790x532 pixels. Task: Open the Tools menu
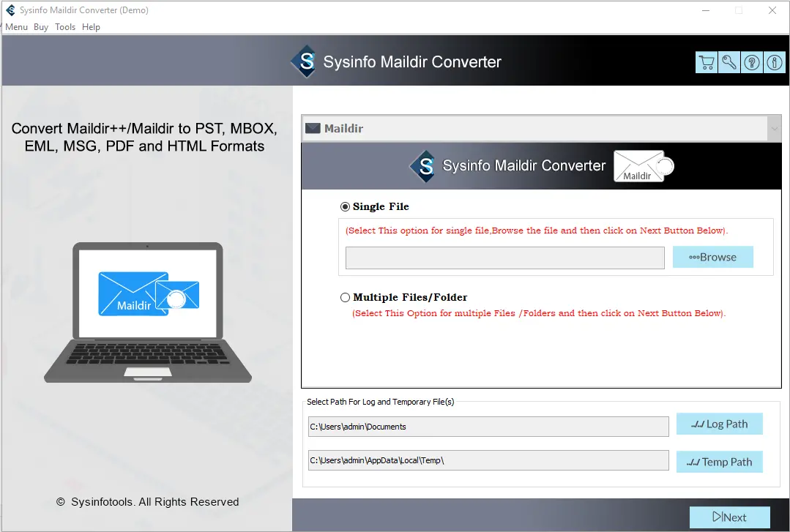click(x=65, y=26)
